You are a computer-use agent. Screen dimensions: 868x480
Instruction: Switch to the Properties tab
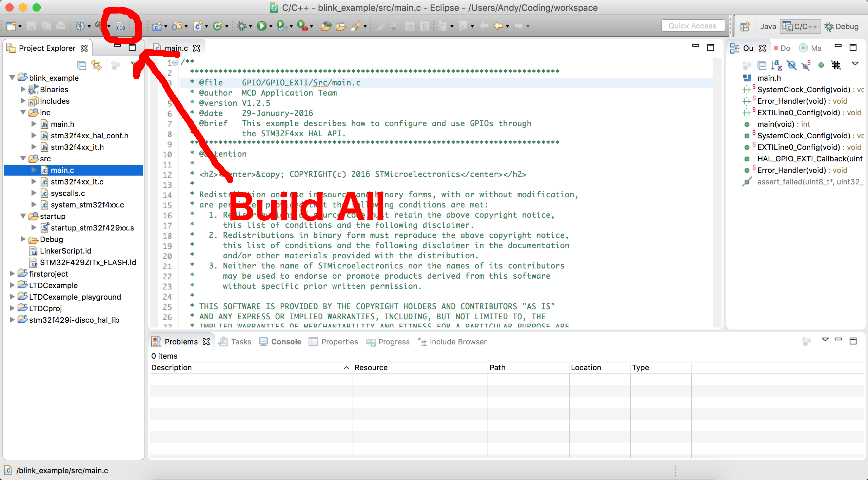pyautogui.click(x=333, y=342)
